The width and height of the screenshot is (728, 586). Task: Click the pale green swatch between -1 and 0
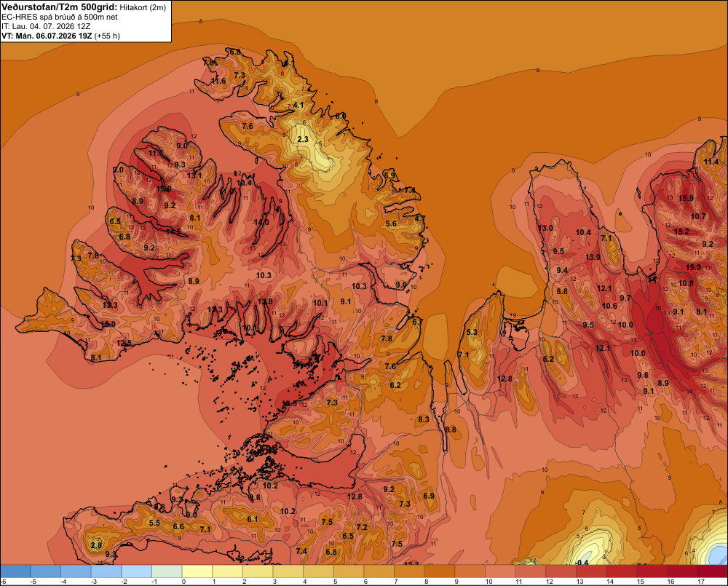167,571
